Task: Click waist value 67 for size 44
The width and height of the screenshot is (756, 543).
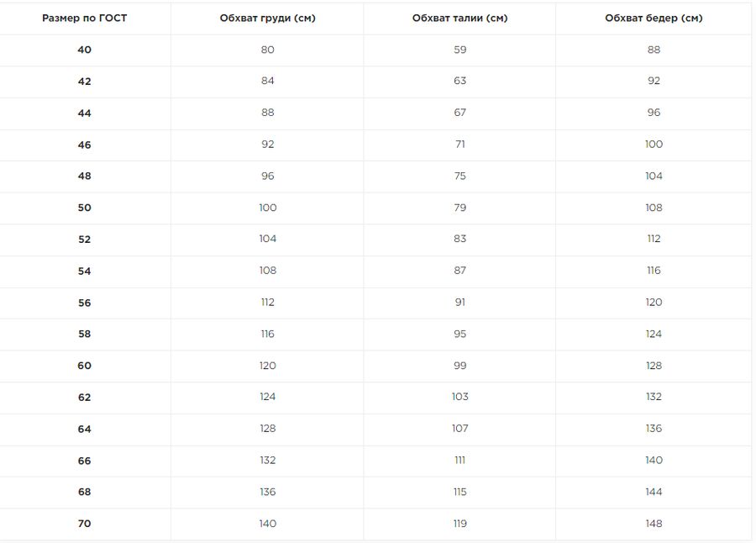Action: click(x=460, y=113)
